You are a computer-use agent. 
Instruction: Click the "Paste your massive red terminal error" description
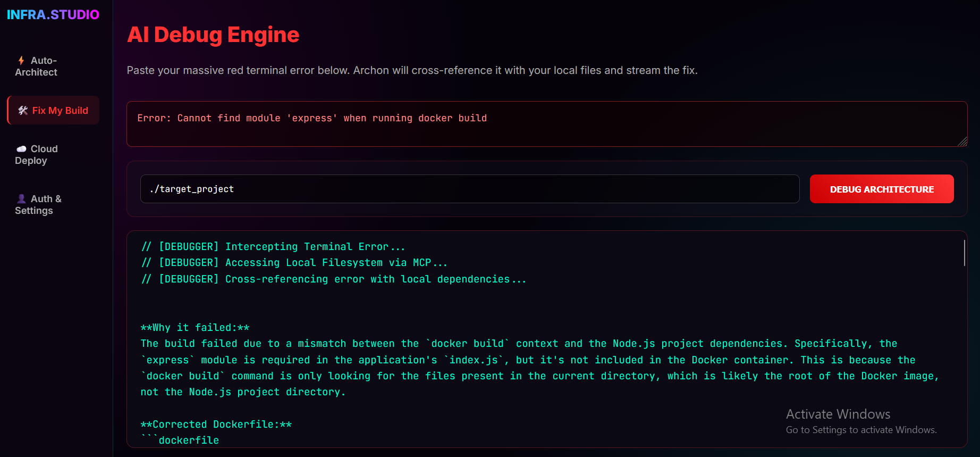tap(412, 70)
